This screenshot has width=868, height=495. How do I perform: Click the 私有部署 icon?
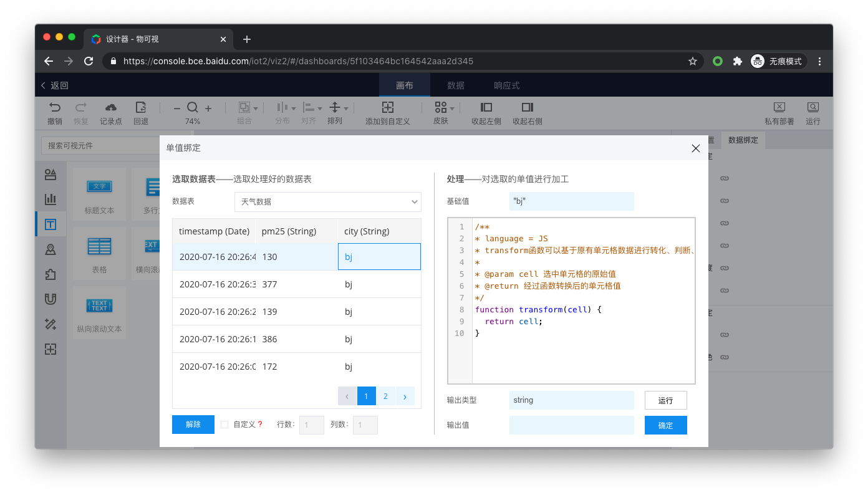[779, 107]
